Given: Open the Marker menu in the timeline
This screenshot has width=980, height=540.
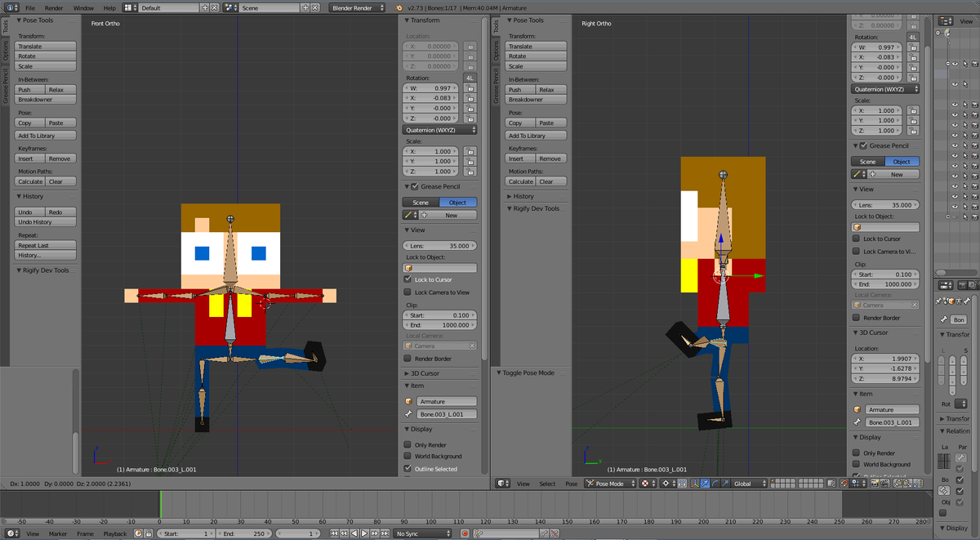Looking at the screenshot, I should [58, 533].
